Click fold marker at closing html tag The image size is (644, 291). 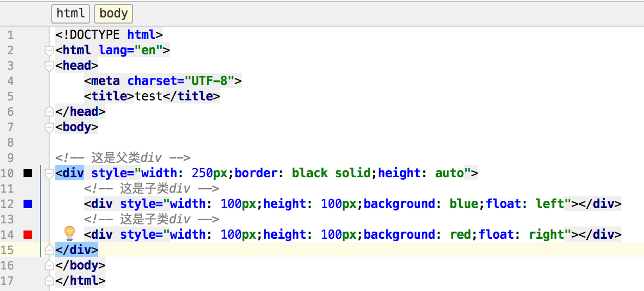[x=49, y=281]
